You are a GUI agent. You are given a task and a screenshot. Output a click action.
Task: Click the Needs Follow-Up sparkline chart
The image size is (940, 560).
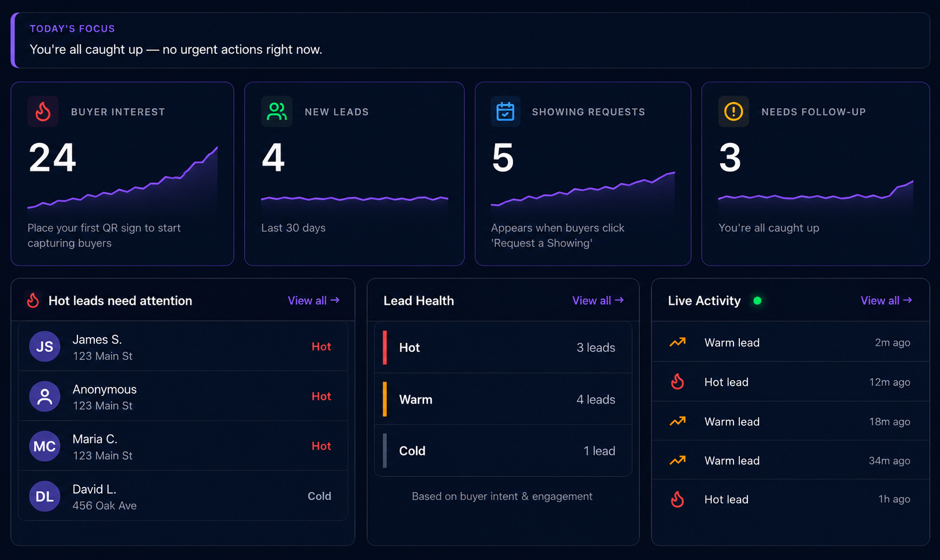(816, 197)
